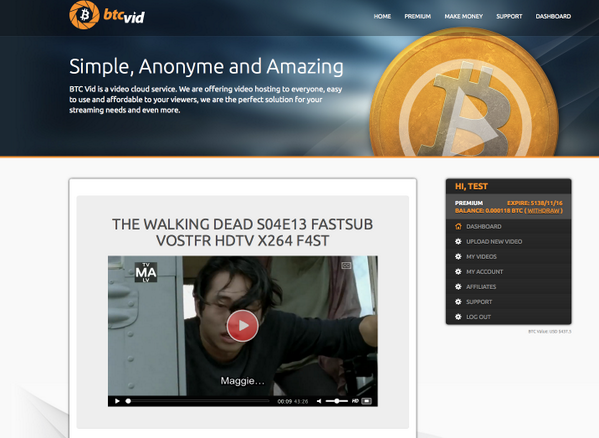The width and height of the screenshot is (599, 438).
Task: Click the TV-MA rating badge on video
Action: [146, 272]
